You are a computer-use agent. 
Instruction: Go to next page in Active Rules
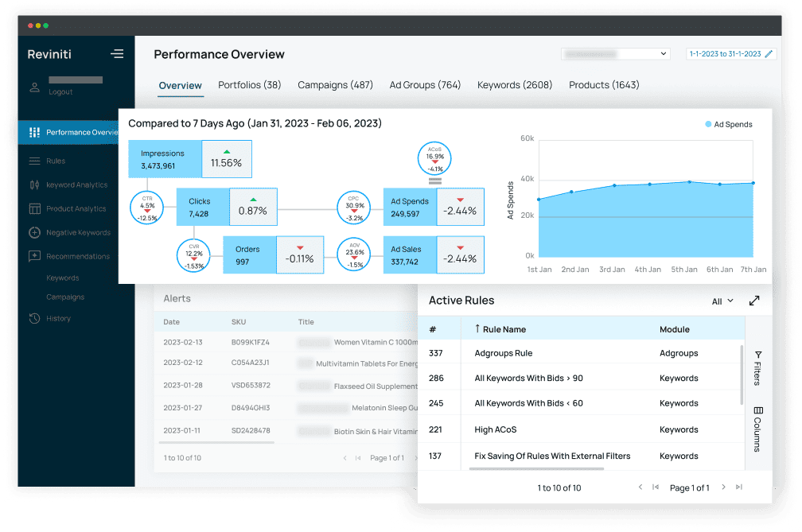point(723,487)
